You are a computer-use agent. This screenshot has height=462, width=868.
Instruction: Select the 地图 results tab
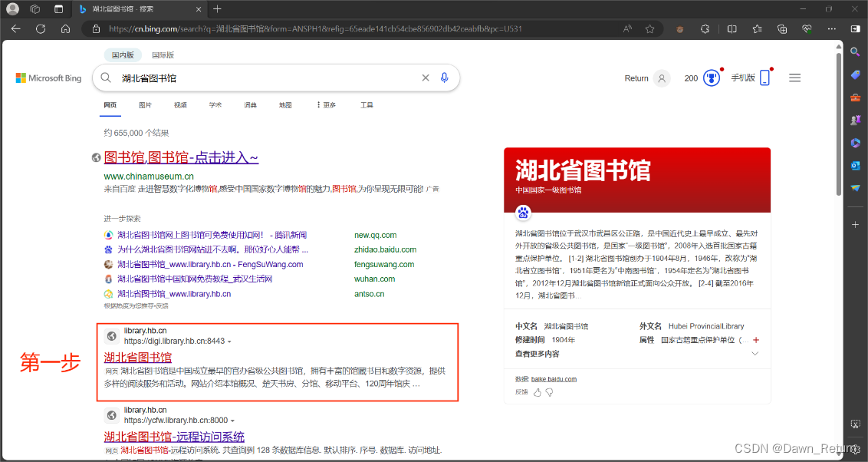pyautogui.click(x=285, y=104)
